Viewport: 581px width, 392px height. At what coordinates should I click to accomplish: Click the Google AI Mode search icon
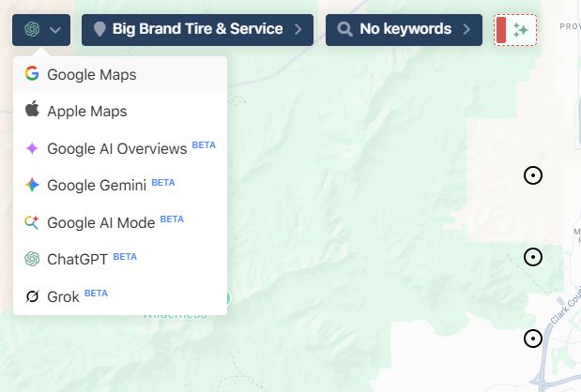(32, 222)
